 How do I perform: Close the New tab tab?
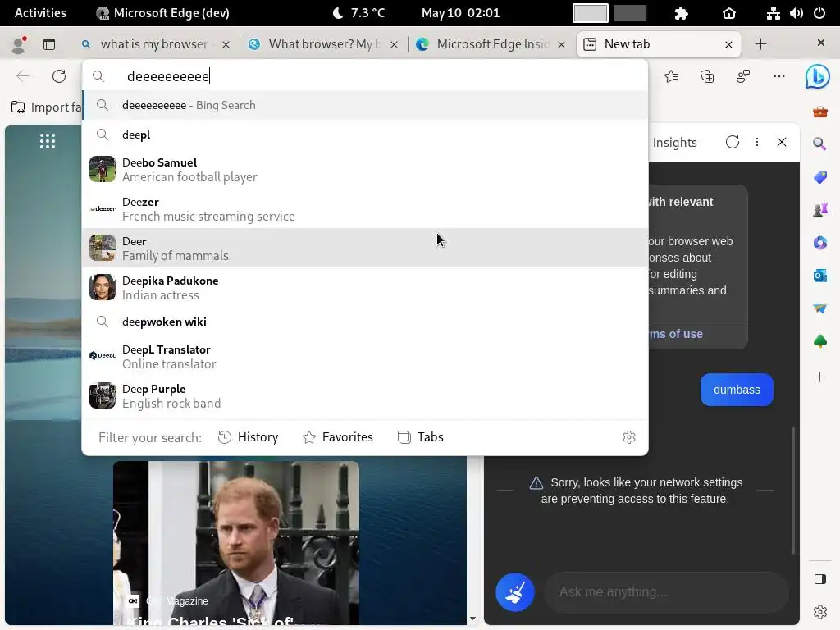[x=728, y=44]
